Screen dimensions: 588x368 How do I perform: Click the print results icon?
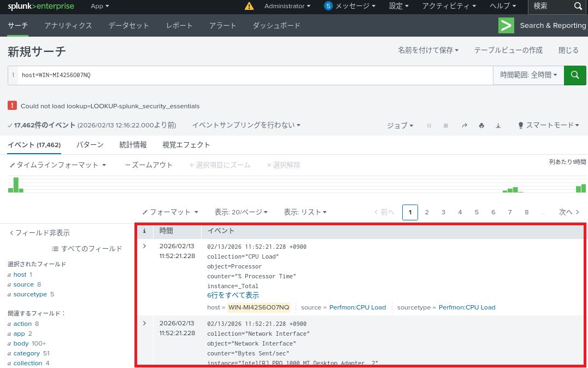coord(481,126)
